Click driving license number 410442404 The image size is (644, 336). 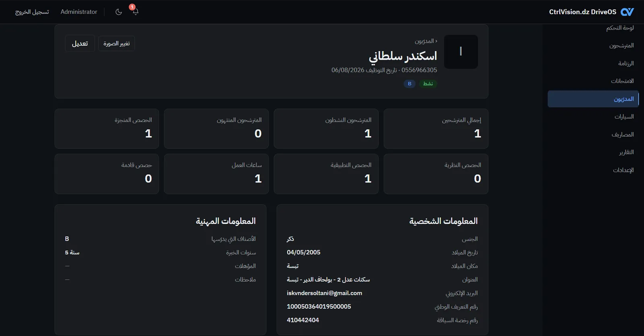coord(303,320)
